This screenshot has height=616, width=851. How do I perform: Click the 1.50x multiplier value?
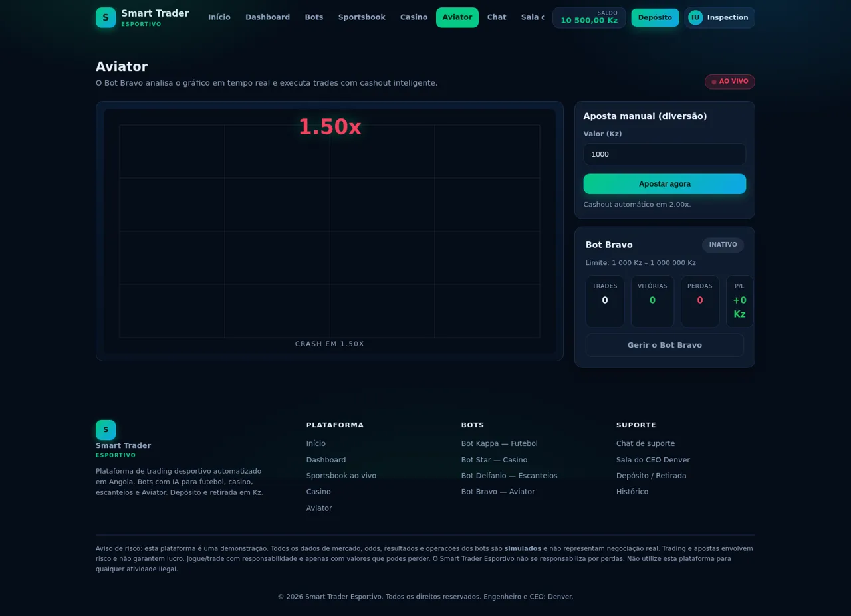click(x=330, y=127)
